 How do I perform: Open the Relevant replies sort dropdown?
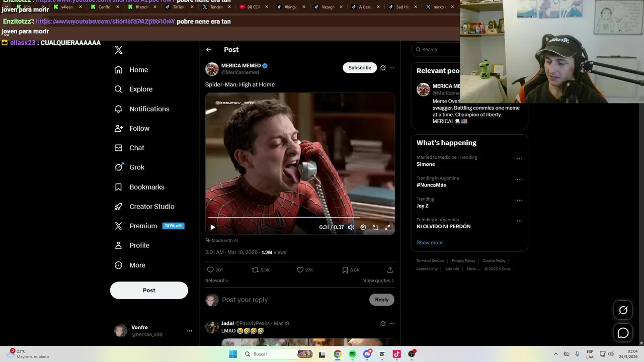pyautogui.click(x=217, y=281)
